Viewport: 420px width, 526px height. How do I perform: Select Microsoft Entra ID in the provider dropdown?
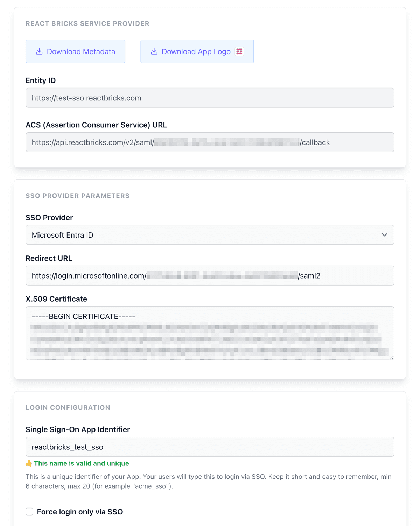click(210, 235)
